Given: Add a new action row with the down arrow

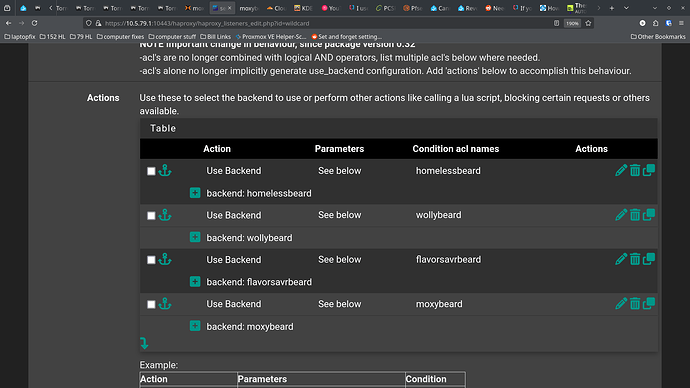Looking at the screenshot, I should [x=144, y=343].
